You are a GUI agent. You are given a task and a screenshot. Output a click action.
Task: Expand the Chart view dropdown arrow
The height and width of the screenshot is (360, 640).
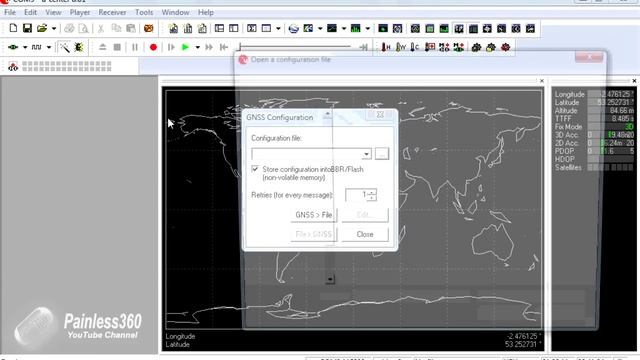click(344, 28)
